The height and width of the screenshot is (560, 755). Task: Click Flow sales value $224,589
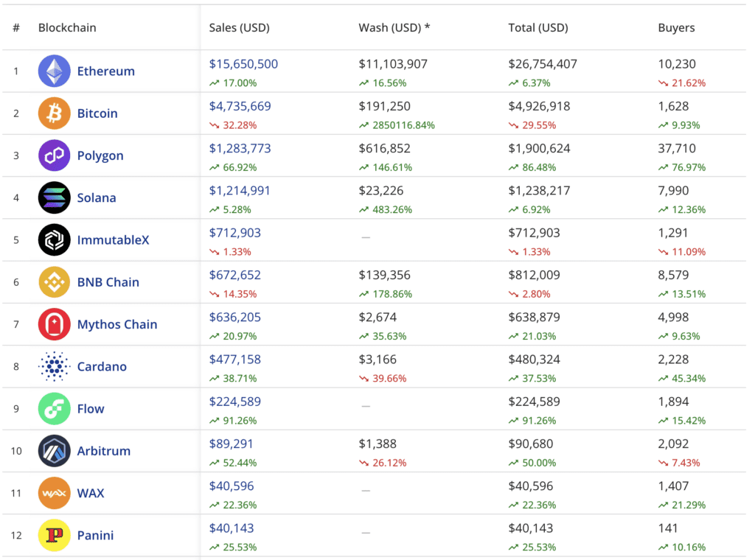234,402
